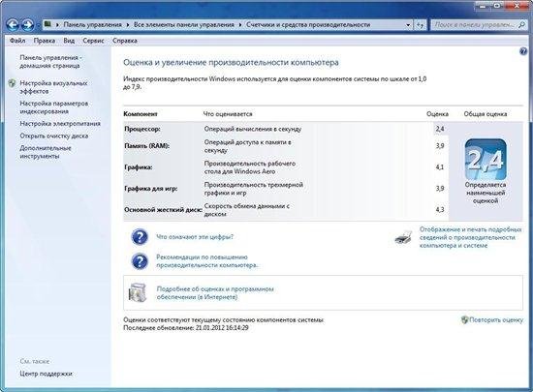Click the question icon beside Что означают эти цифры
533x392 pixels.
pos(140,237)
